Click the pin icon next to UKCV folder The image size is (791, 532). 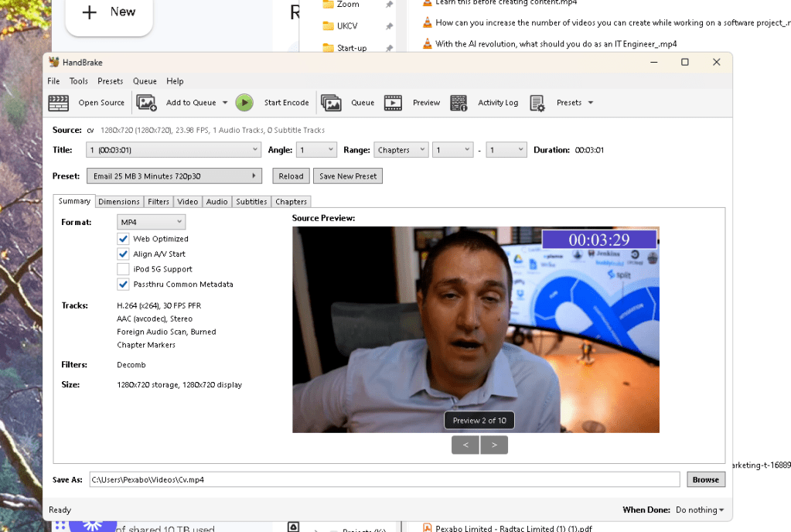click(x=389, y=26)
